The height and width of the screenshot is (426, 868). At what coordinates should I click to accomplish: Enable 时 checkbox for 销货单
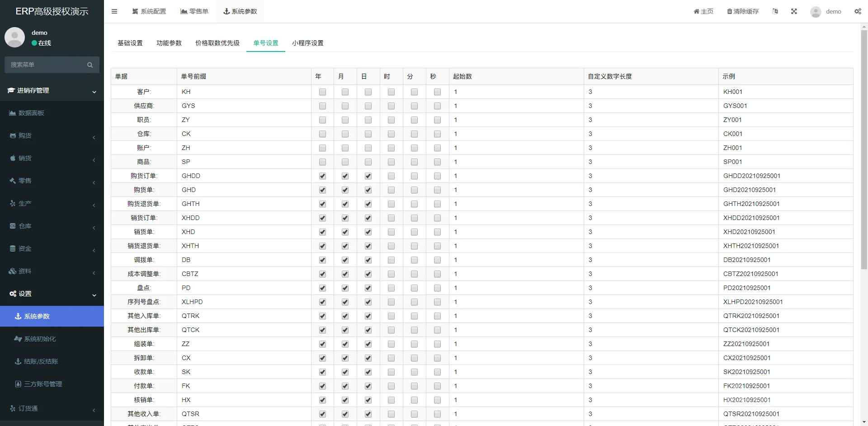tap(391, 232)
